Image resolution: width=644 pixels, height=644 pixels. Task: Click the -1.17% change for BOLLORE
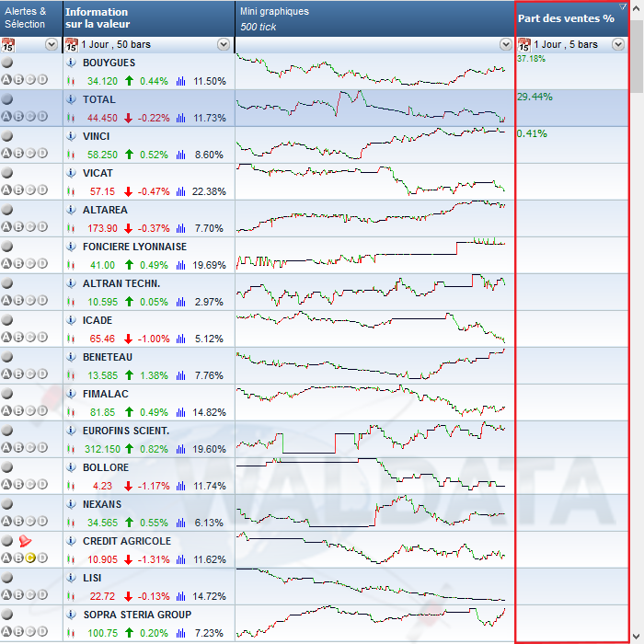click(154, 486)
